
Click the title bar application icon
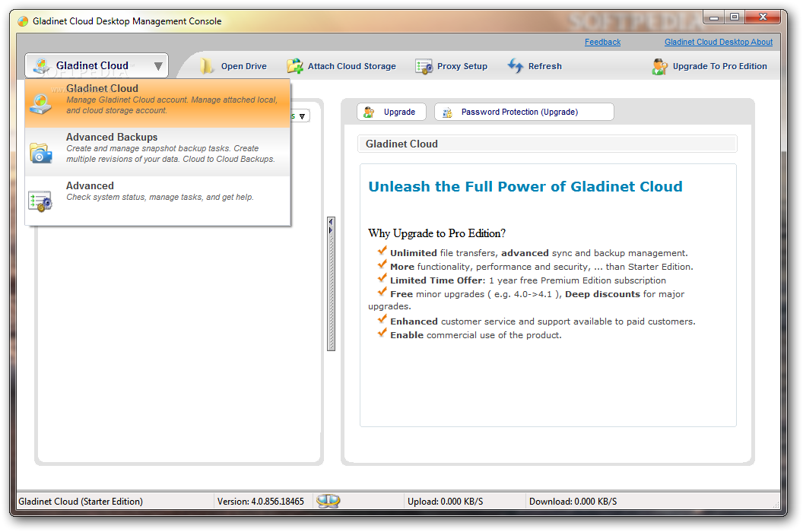click(23, 21)
